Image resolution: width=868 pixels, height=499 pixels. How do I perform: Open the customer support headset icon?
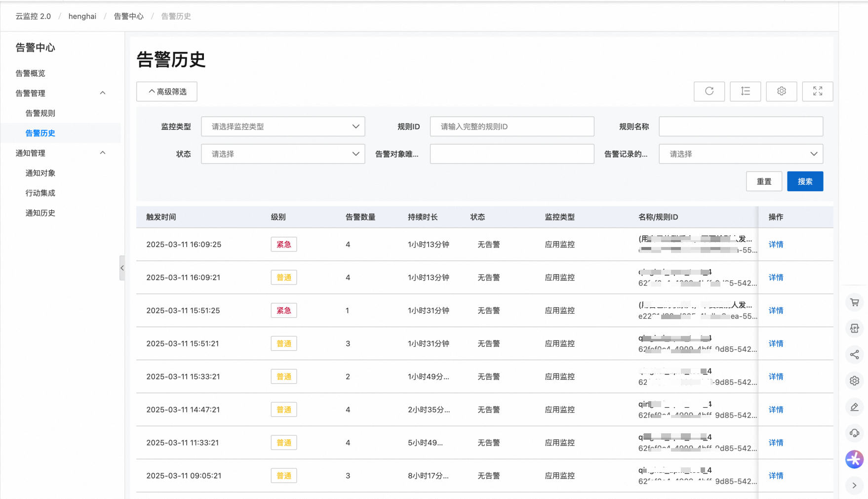pyautogui.click(x=854, y=433)
